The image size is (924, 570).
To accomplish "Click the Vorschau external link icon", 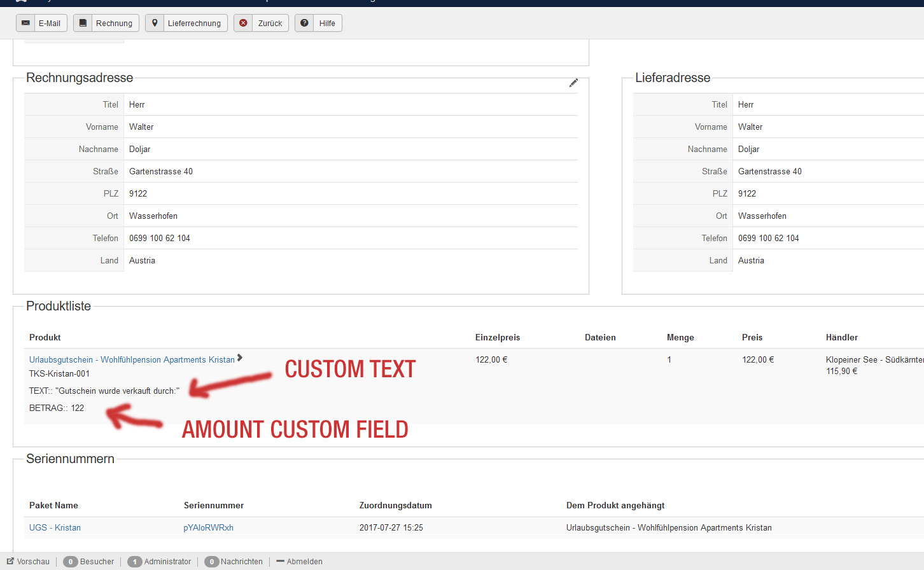I will [10, 561].
